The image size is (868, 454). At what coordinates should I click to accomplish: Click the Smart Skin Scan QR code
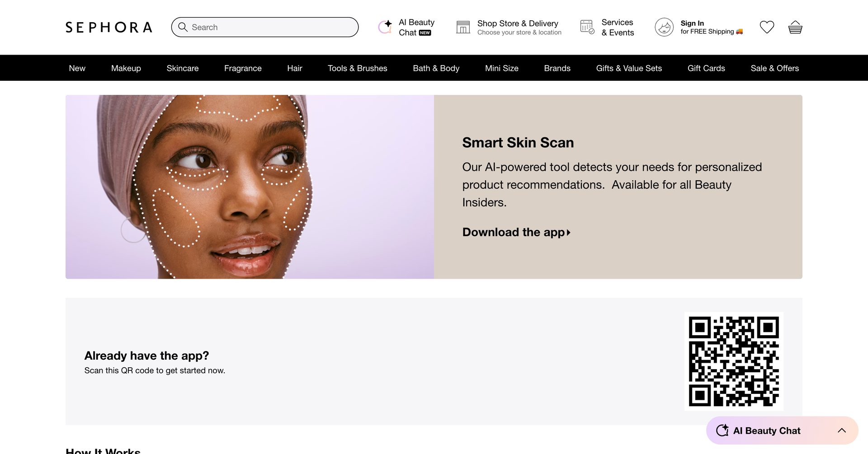pyautogui.click(x=734, y=360)
